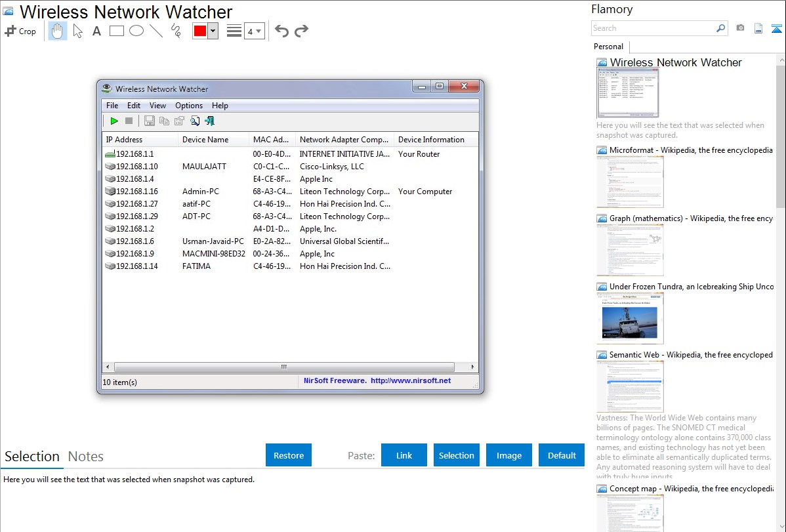Click the blue icon right of page icon
This screenshot has height=532, width=786.
[x=776, y=28]
